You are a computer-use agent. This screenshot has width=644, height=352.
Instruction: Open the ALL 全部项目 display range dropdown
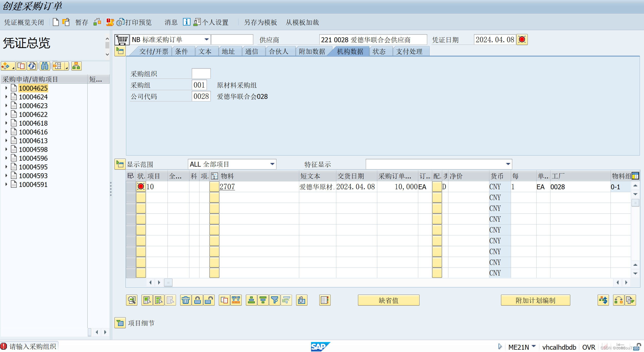click(x=272, y=164)
